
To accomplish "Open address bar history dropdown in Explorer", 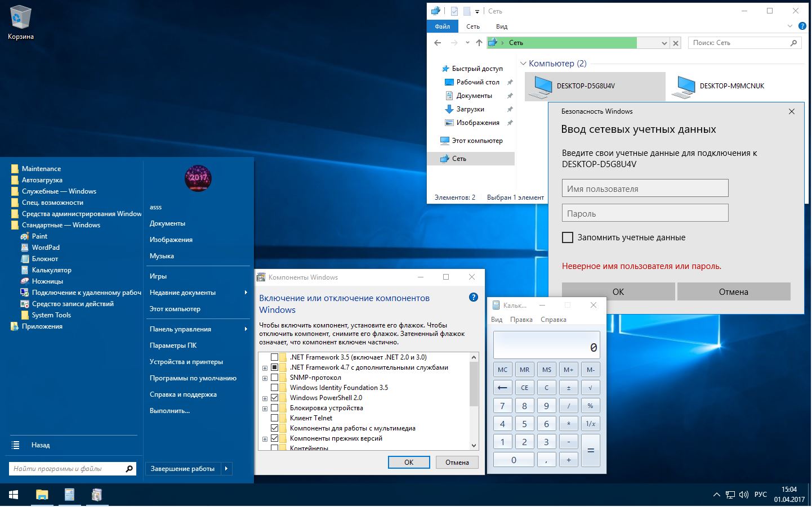I will pyautogui.click(x=664, y=43).
